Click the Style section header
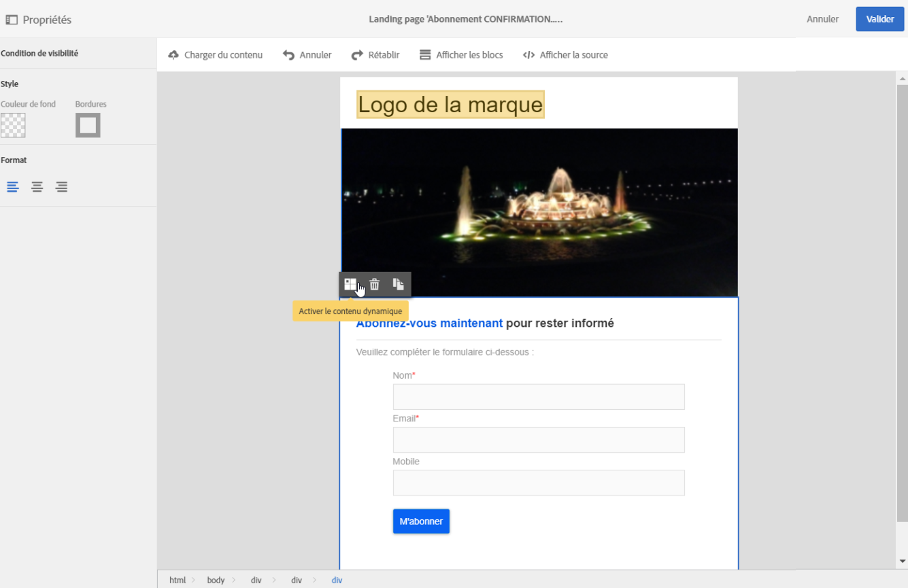The image size is (908, 588). pyautogui.click(x=10, y=84)
